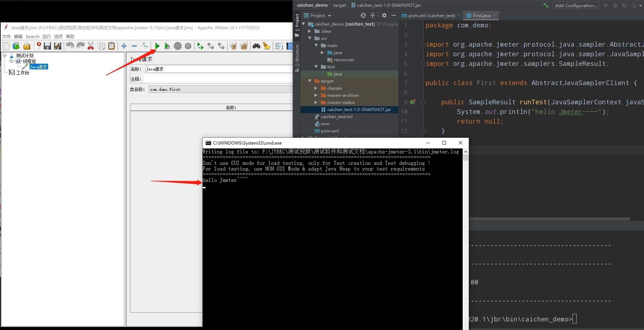Click Close test plan icon in JMeter

(37, 46)
